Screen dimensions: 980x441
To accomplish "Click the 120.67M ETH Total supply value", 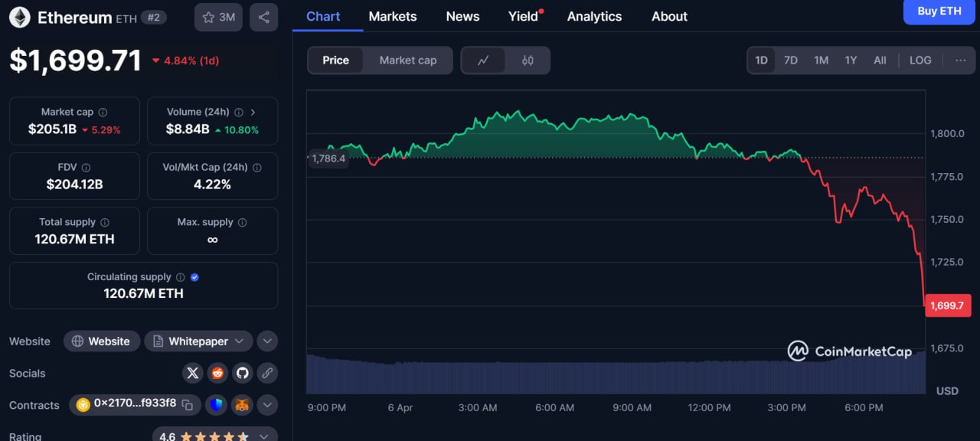I will 74,240.
